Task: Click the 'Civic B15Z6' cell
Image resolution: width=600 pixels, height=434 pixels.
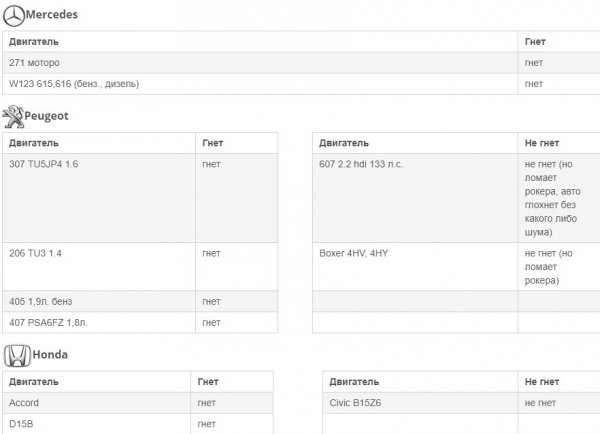Action: [420, 403]
